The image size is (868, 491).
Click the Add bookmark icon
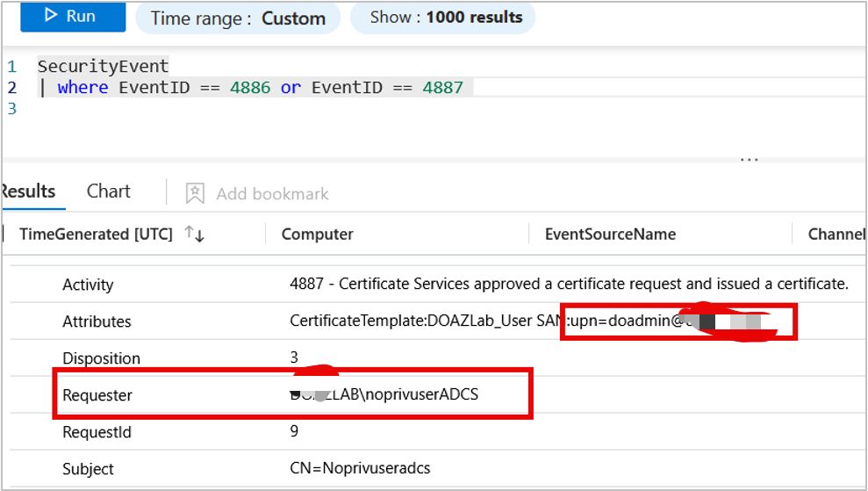195,193
